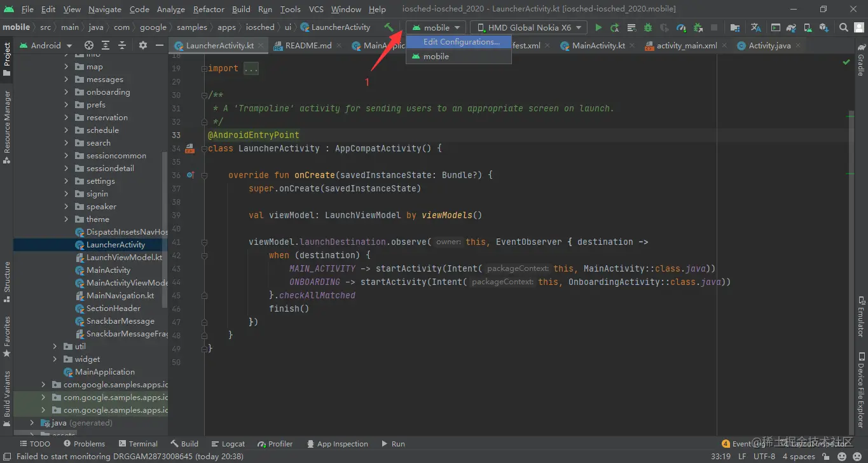
Task: Click the Profile app gauge icon
Action: point(681,27)
